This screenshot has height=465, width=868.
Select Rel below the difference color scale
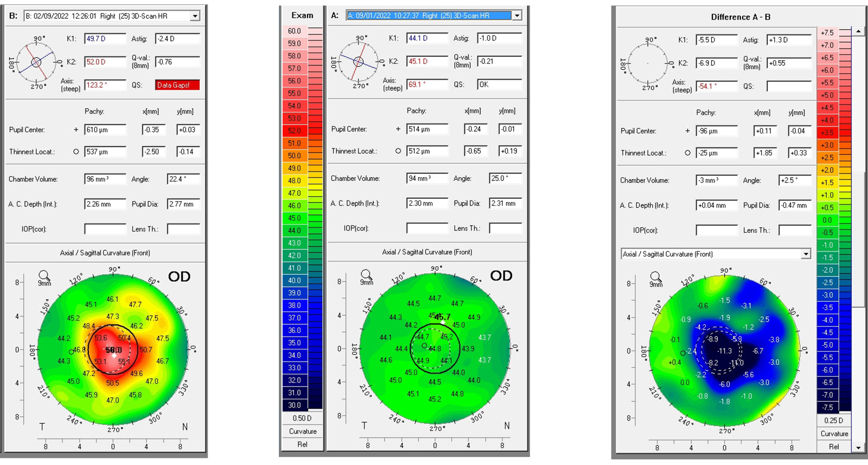click(833, 447)
